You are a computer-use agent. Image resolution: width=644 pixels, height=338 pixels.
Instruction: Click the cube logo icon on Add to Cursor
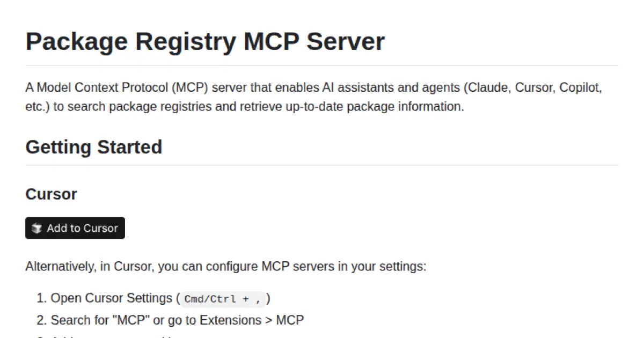point(36,228)
